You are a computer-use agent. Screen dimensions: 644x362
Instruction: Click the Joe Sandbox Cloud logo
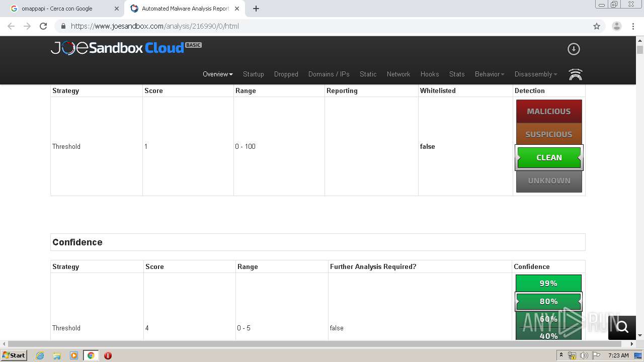126,48
